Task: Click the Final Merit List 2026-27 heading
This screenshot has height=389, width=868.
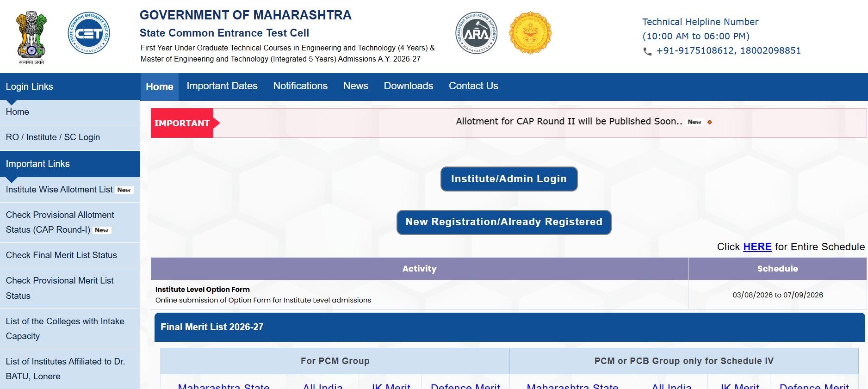Action: [212, 327]
